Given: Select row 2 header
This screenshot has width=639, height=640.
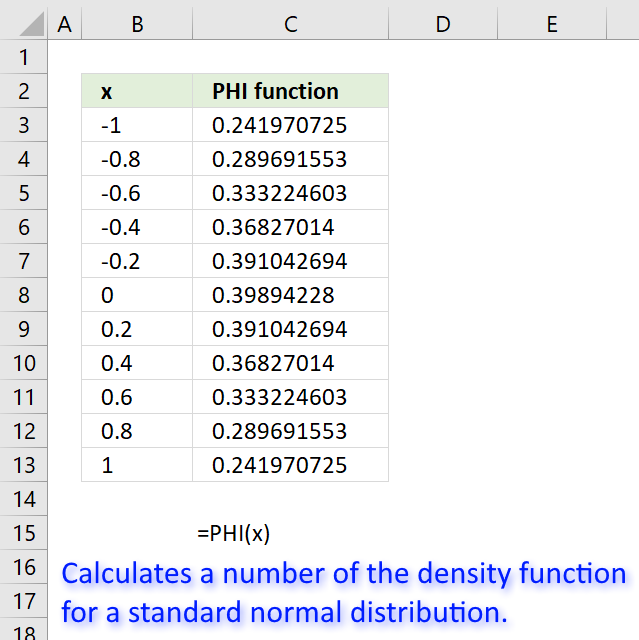Looking at the screenshot, I should click(24, 91).
